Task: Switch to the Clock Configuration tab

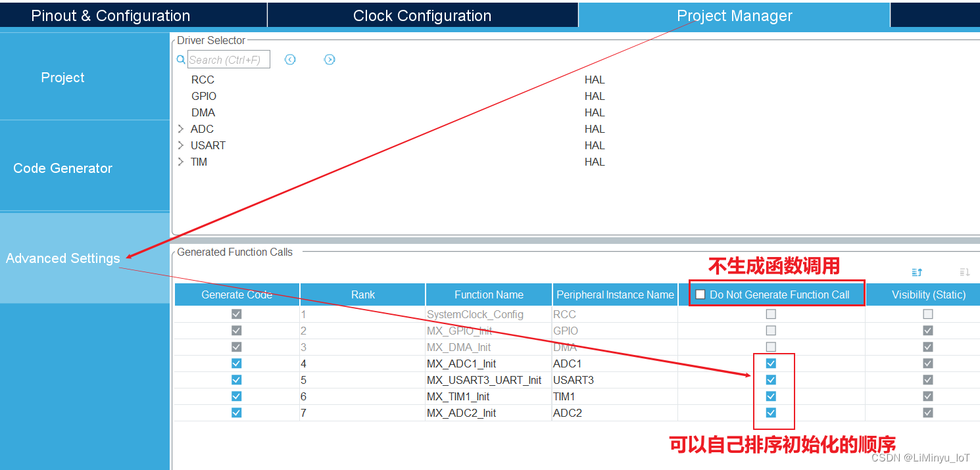Action: click(422, 14)
